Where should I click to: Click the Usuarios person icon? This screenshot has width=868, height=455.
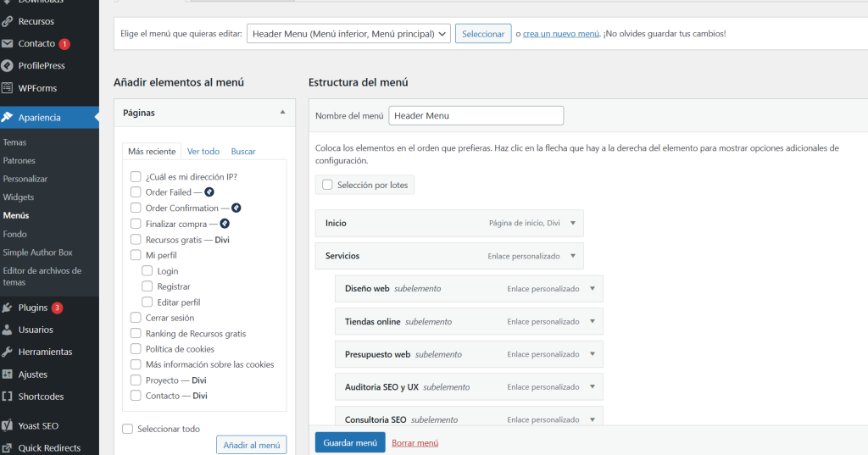pos(7,330)
